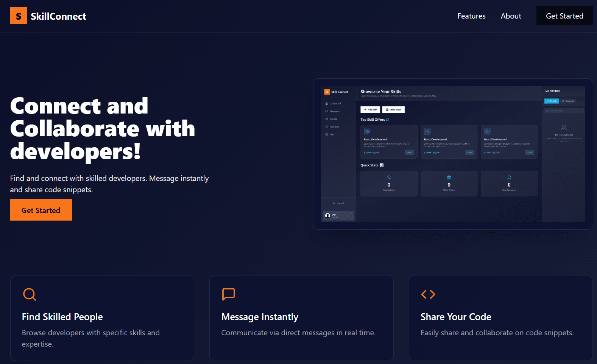The width and height of the screenshot is (597, 364).
Task: Click the SkillConnect brand name text
Action: pos(58,16)
